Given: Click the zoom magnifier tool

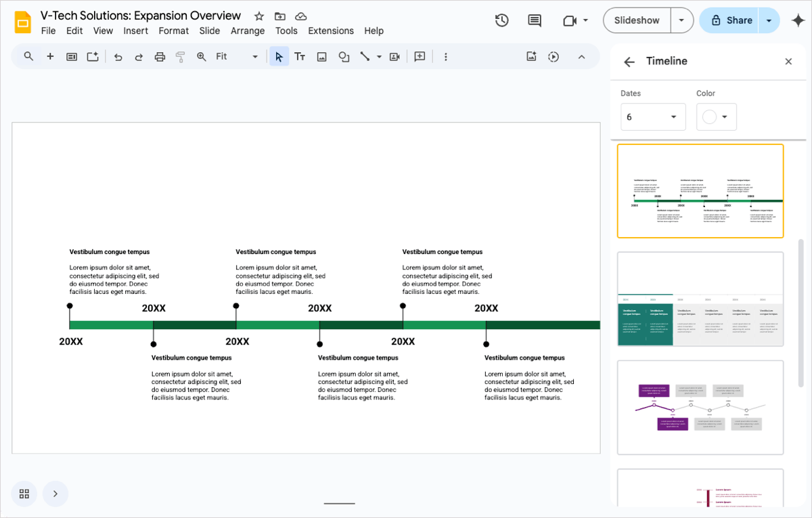Looking at the screenshot, I should click(202, 57).
